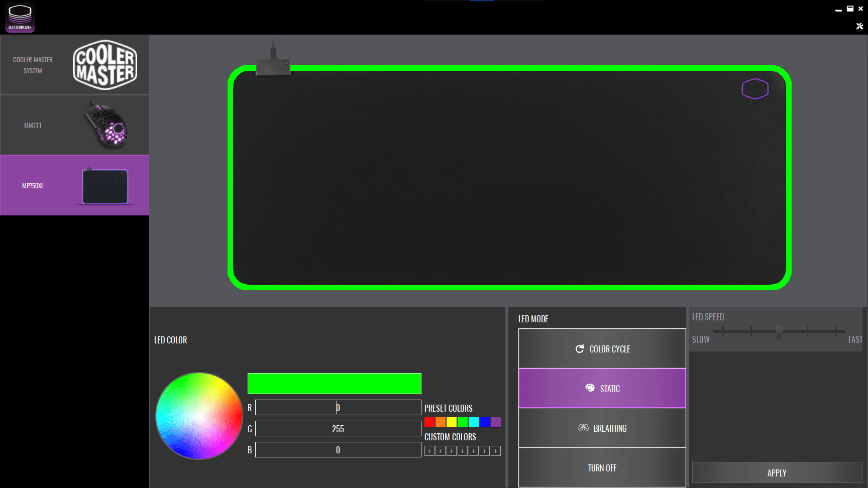
Task: Focus the G value input field showing 255
Action: 338,429
